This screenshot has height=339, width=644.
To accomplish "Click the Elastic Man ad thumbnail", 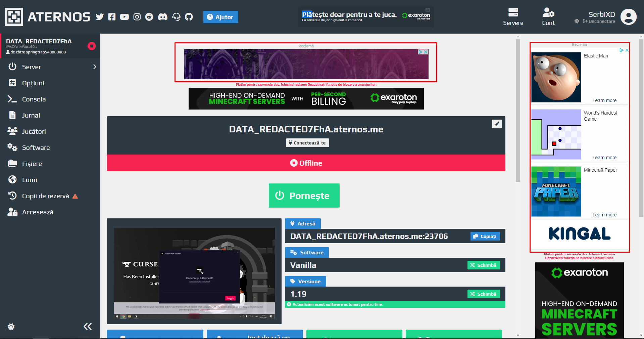I will tap(556, 77).
